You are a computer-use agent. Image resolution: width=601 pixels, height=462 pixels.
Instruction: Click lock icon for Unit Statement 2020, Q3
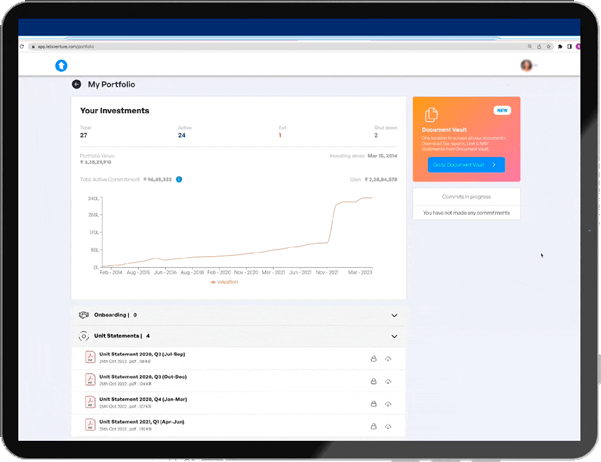[x=373, y=379]
